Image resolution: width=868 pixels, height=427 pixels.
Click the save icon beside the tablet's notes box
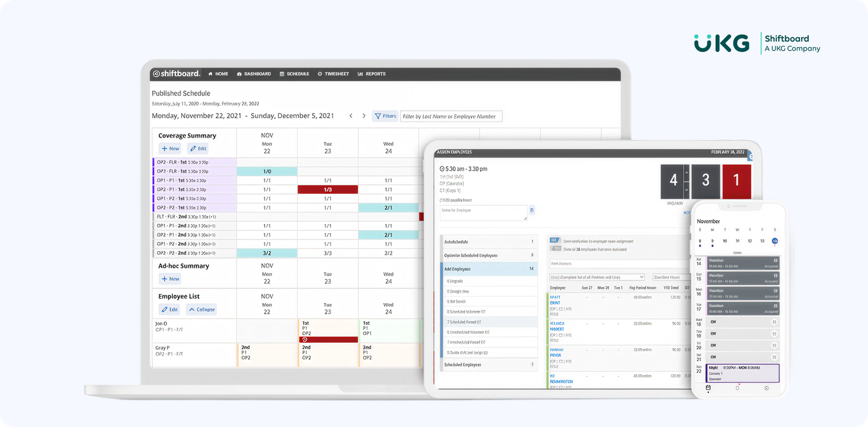(532, 210)
